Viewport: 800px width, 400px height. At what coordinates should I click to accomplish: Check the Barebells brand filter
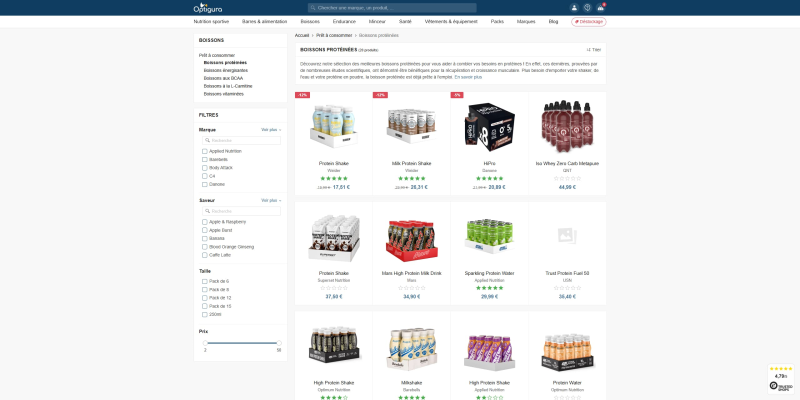pyautogui.click(x=205, y=160)
